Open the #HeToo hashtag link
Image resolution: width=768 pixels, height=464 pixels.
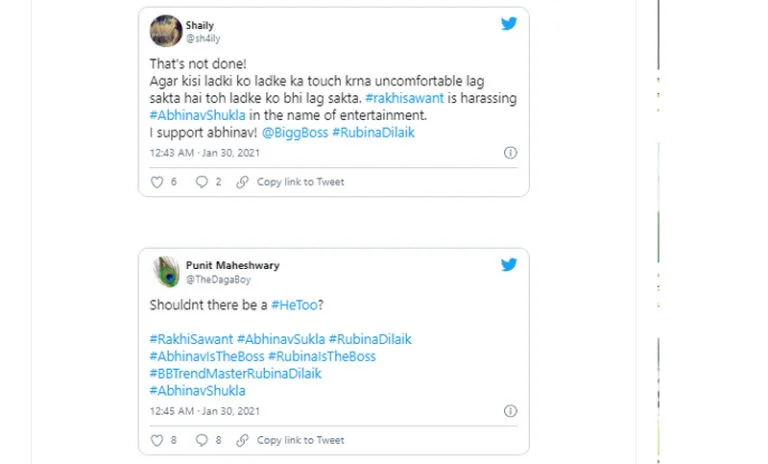point(294,305)
